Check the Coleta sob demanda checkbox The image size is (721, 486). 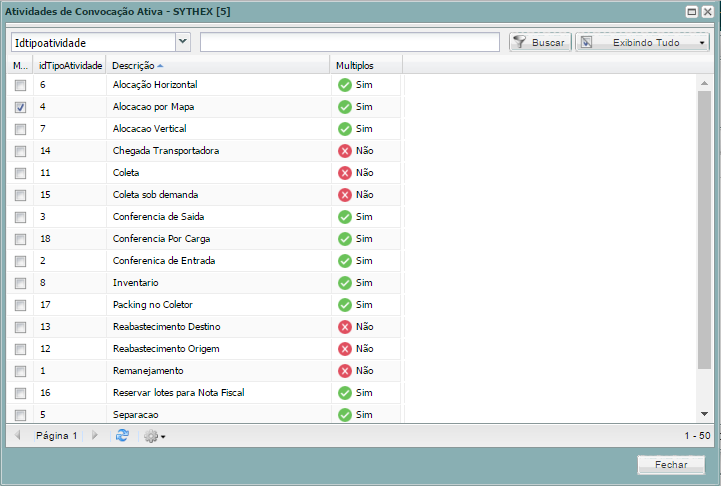[x=20, y=195]
